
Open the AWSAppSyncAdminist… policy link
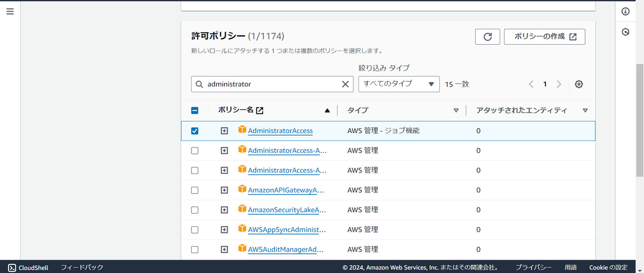tap(287, 230)
